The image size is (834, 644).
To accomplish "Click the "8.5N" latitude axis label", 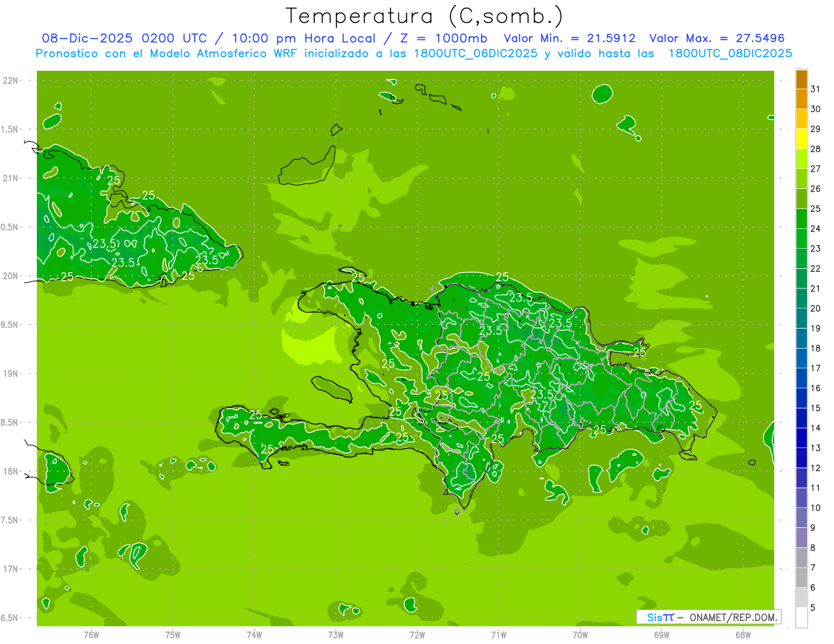I will click(10, 422).
